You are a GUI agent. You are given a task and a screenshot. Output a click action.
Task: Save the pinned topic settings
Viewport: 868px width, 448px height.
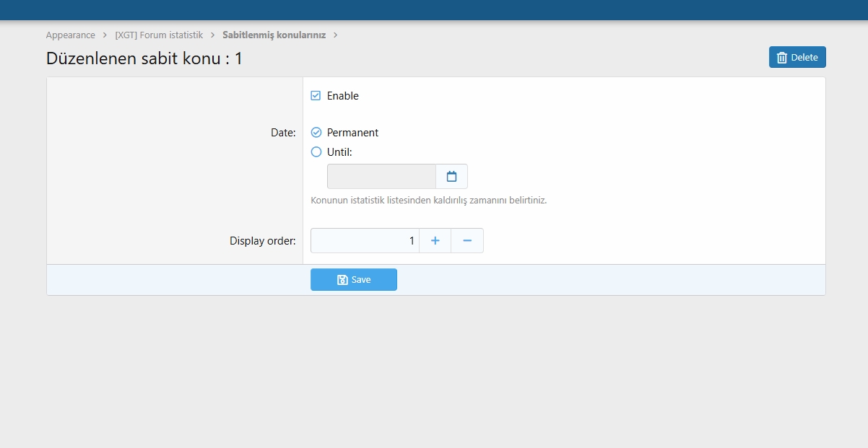click(x=354, y=280)
